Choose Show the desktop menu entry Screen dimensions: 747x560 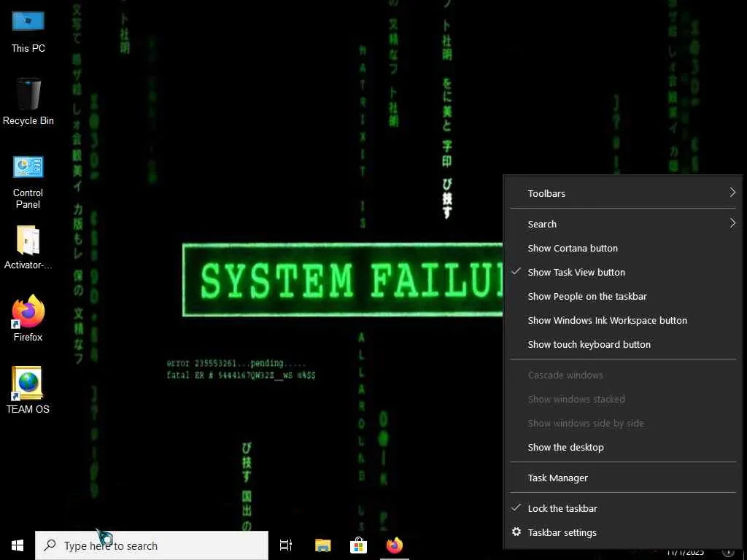(623, 447)
